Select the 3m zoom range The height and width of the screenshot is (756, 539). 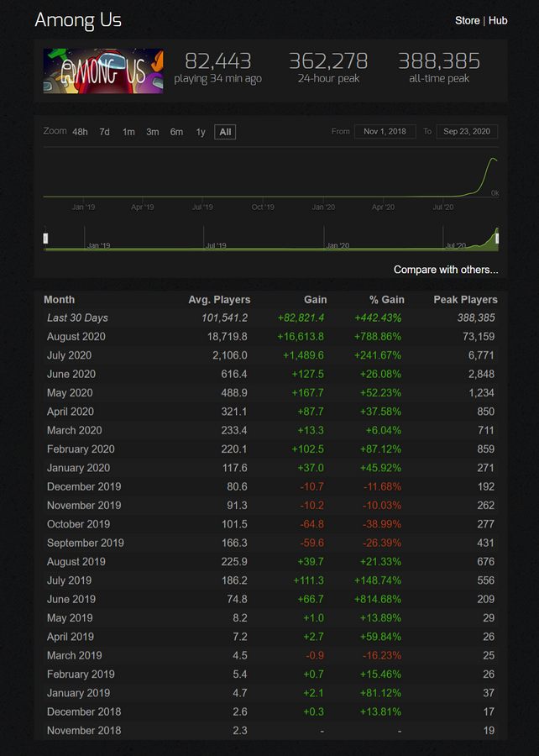pyautogui.click(x=153, y=132)
